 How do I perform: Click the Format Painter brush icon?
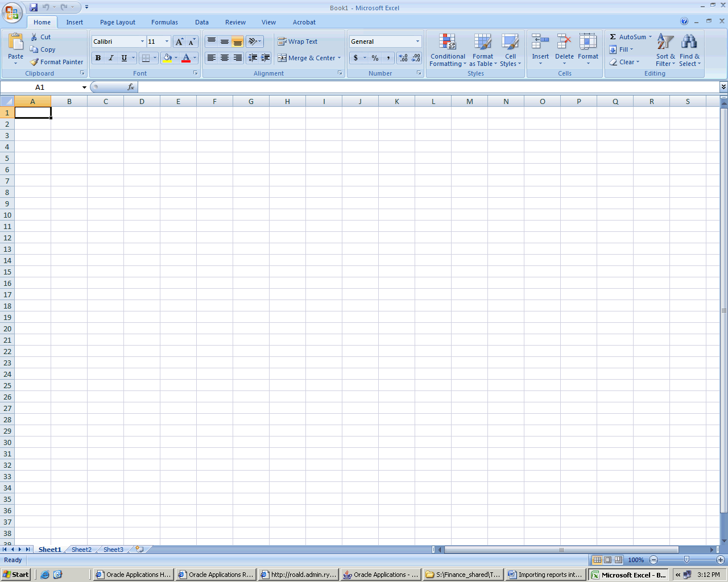[x=35, y=62]
